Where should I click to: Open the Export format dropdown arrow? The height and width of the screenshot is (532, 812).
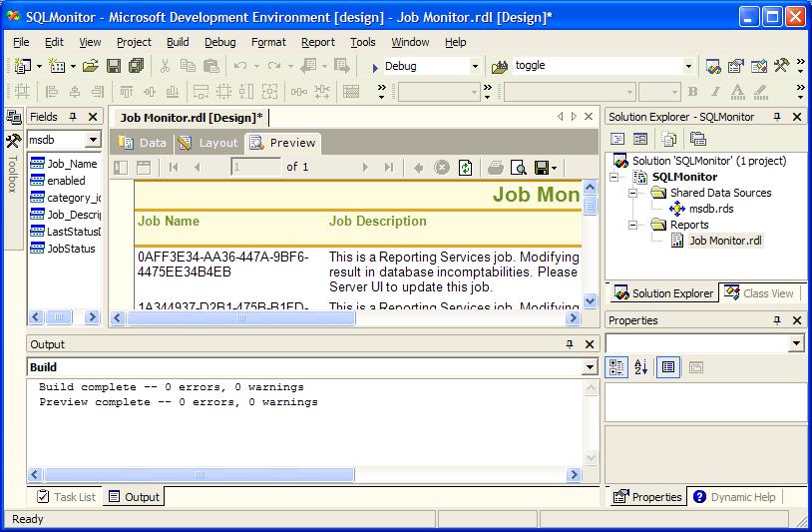[x=554, y=168]
